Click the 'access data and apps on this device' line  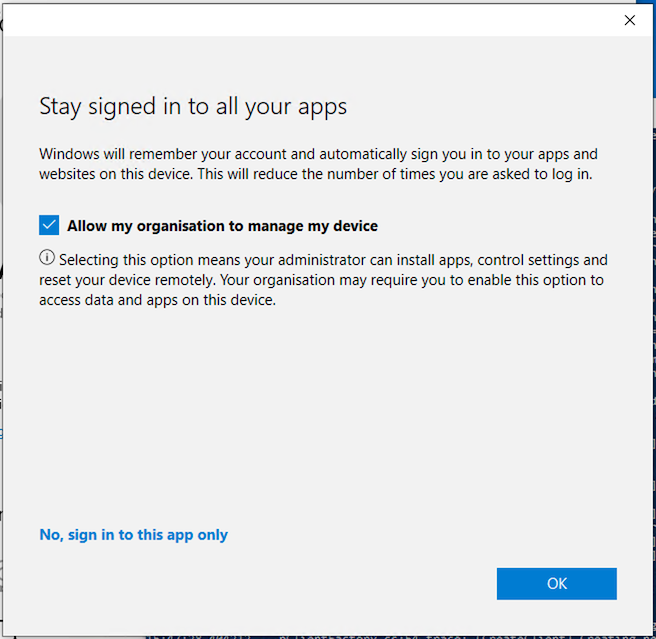coord(157,300)
